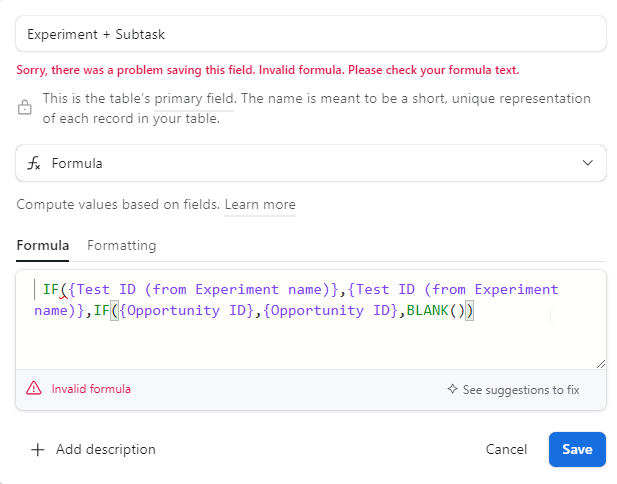The width and height of the screenshot is (617, 484).
Task: Open the Learn more link
Action: [260, 205]
